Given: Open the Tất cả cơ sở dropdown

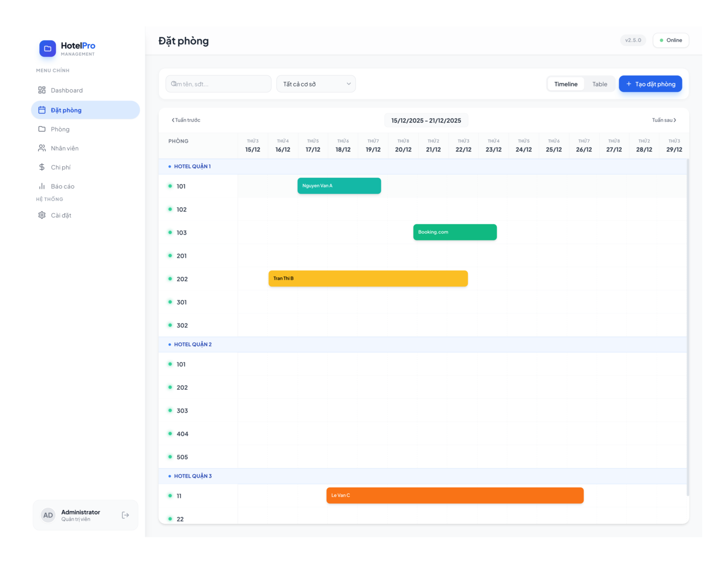Looking at the screenshot, I should [316, 84].
